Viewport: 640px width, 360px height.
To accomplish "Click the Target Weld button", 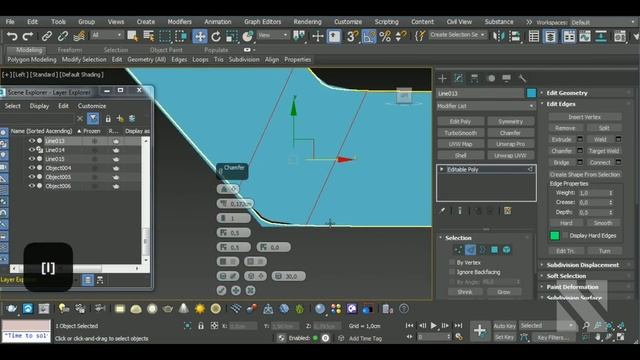I will click(x=604, y=151).
